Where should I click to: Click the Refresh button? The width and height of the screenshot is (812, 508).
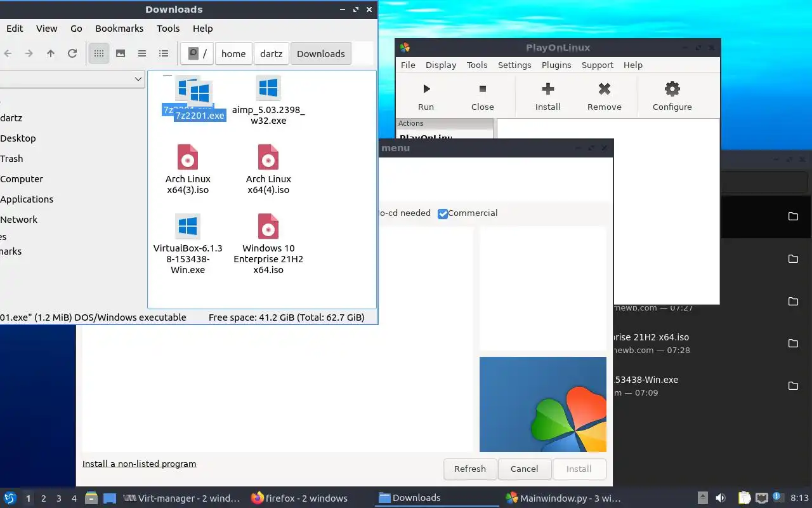click(470, 469)
